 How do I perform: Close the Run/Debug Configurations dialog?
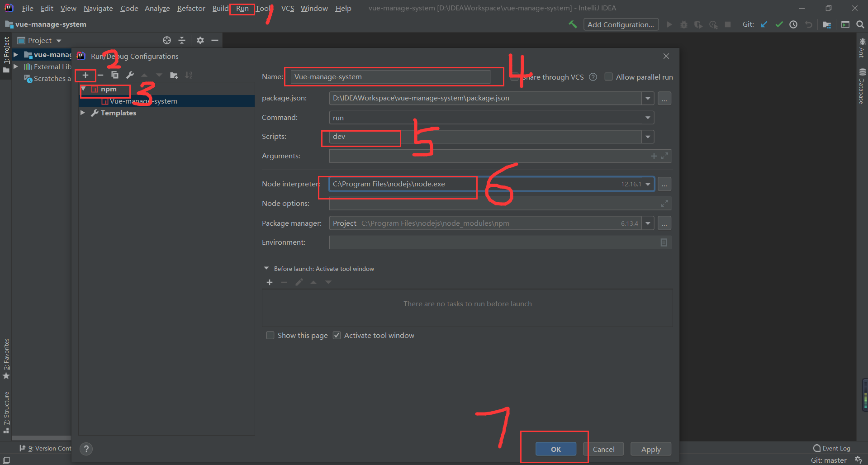coord(666,56)
